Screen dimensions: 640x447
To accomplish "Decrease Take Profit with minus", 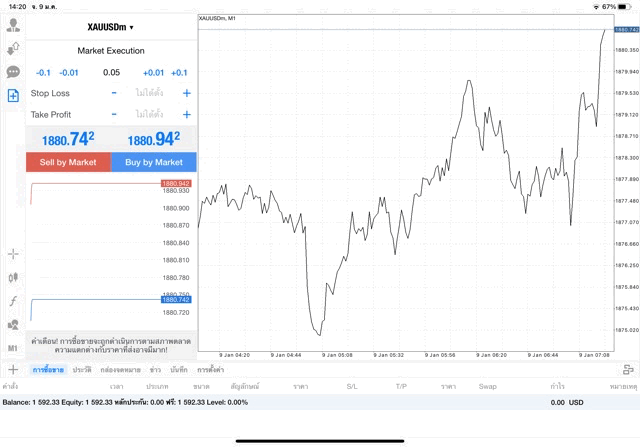I will [114, 114].
